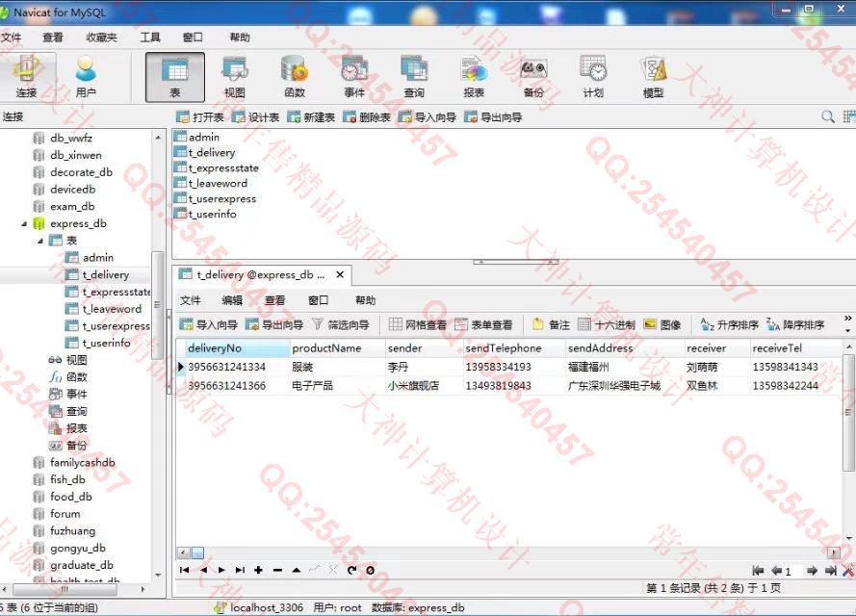856x616 pixels.
Task: Open the 计划 (Schedule) toolbar icon
Action: 593,77
